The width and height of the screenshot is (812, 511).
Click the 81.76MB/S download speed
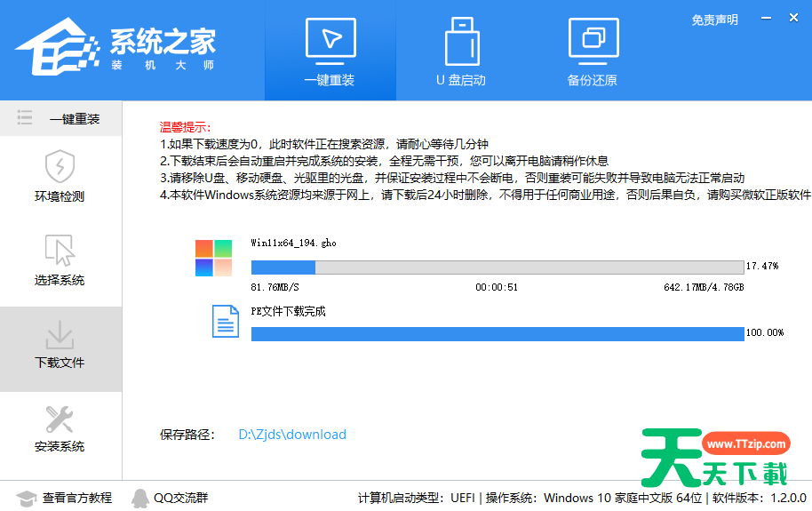click(275, 287)
